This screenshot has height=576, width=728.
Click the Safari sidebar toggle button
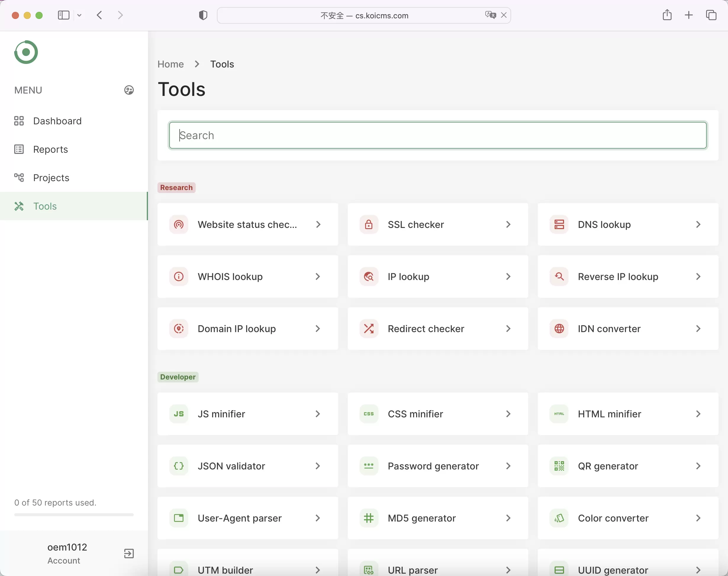tap(64, 15)
